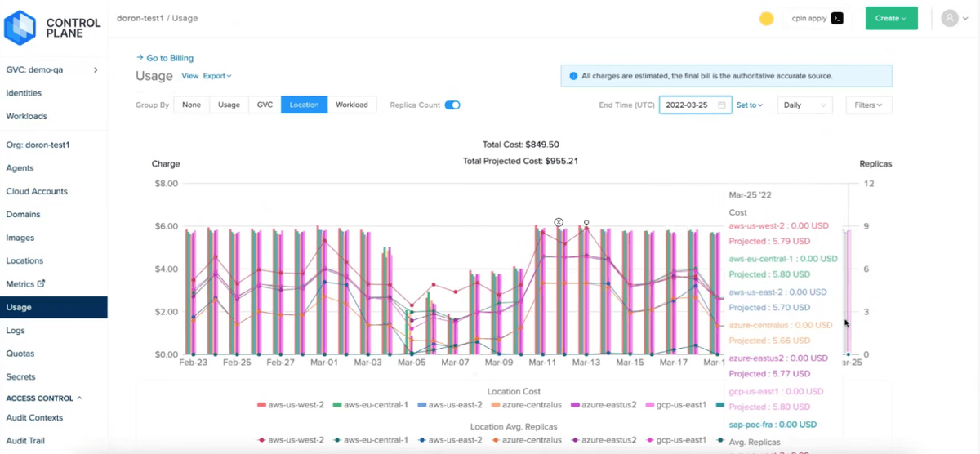Open the Daily interval dropdown
Screen dimensions: 980x454
(x=804, y=105)
